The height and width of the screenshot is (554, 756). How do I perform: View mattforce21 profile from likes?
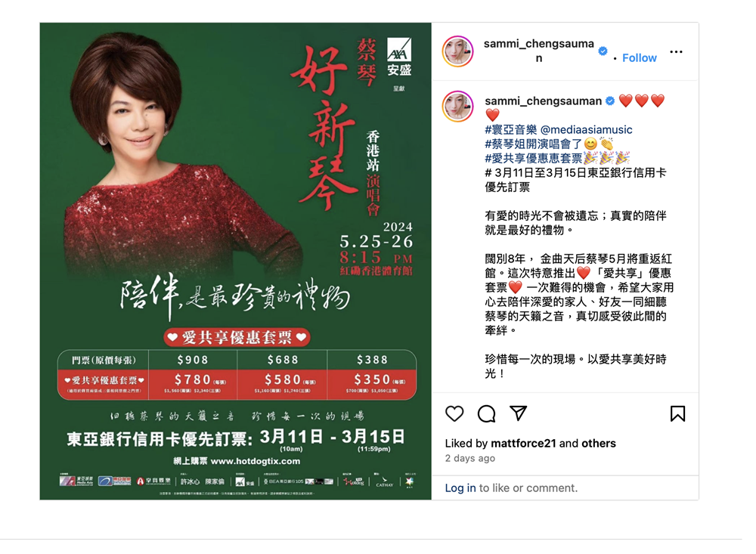tap(523, 443)
